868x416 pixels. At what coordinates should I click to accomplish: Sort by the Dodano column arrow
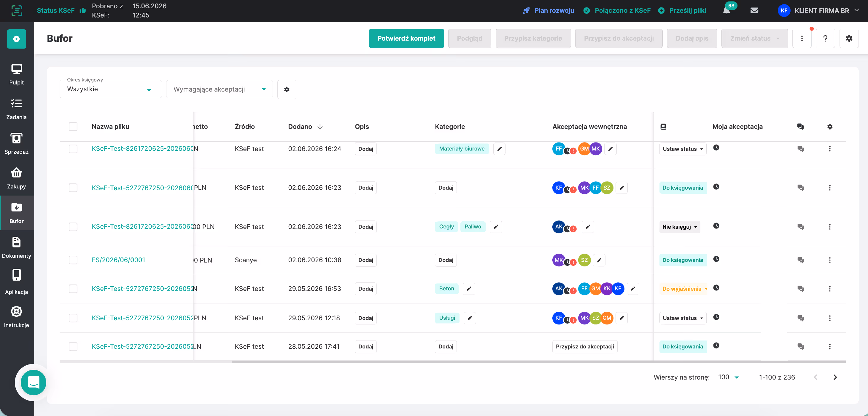click(320, 127)
